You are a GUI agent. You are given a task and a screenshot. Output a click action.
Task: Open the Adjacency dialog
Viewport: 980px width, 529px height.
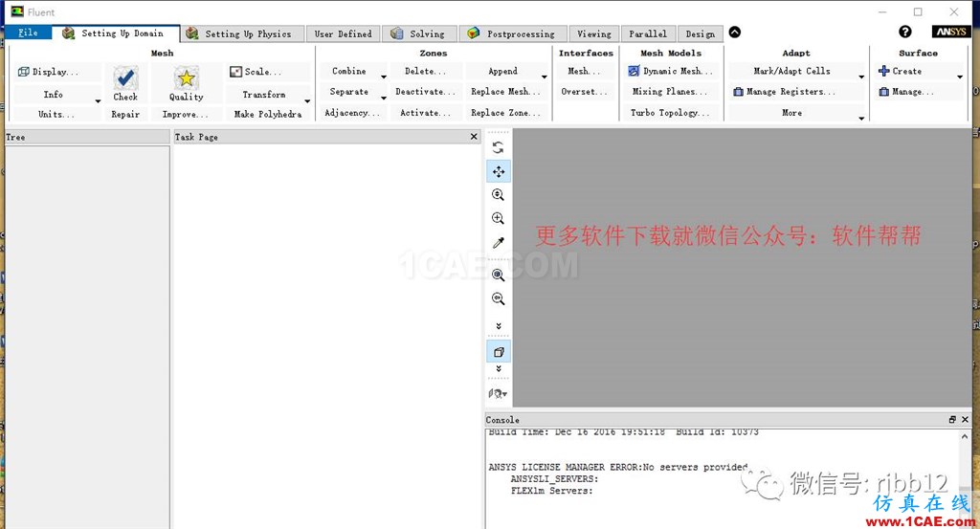point(352,113)
